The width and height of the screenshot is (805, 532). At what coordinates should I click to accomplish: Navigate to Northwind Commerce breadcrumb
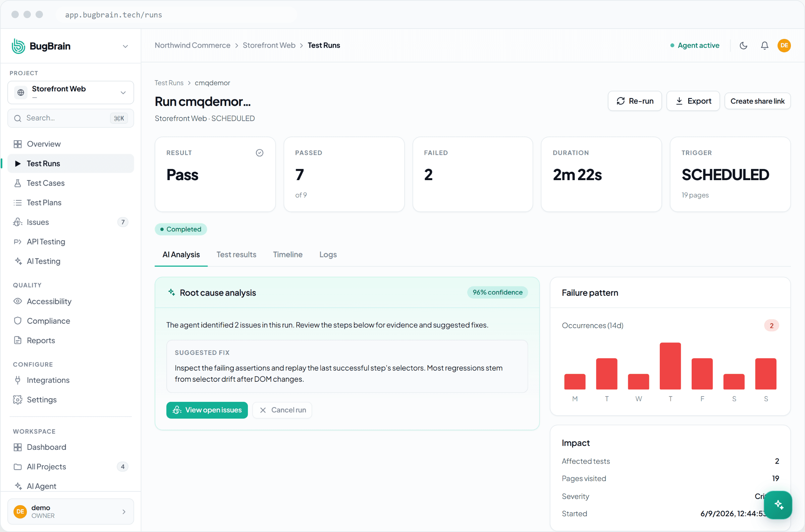[192, 46]
